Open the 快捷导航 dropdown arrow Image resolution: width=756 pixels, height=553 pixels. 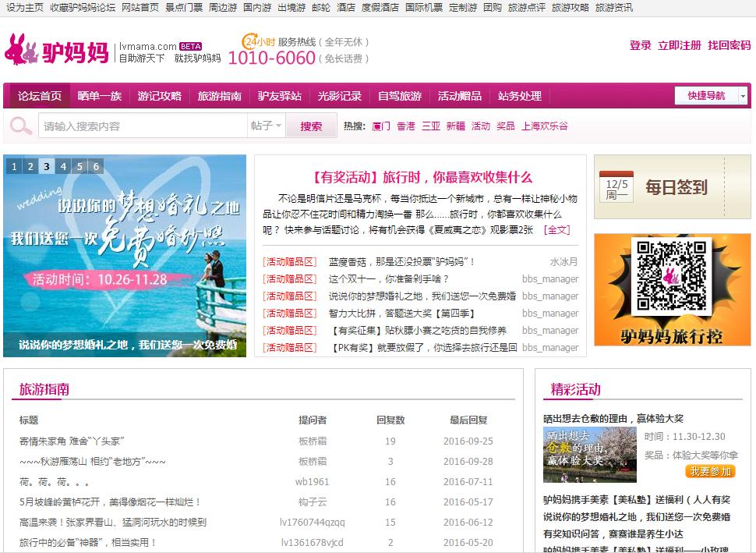point(743,96)
